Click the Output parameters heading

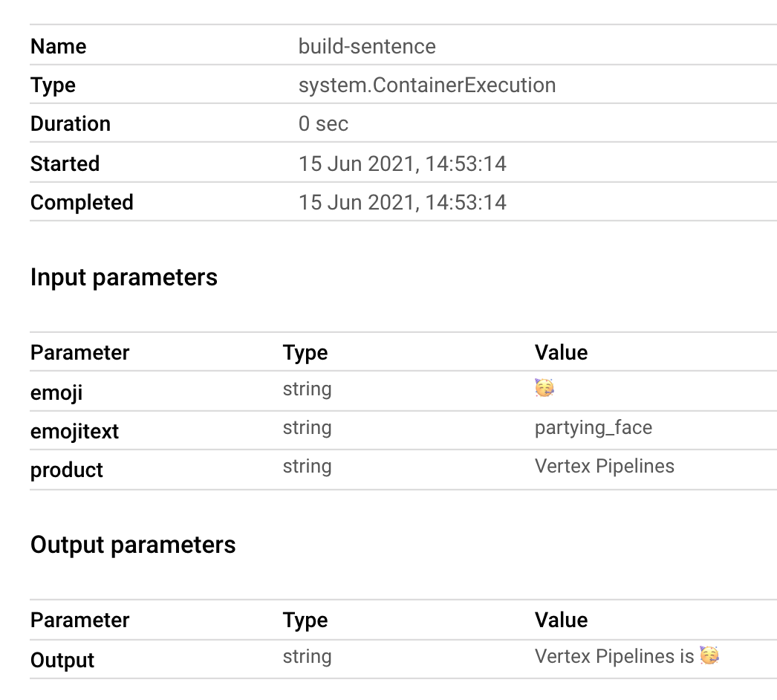click(133, 545)
